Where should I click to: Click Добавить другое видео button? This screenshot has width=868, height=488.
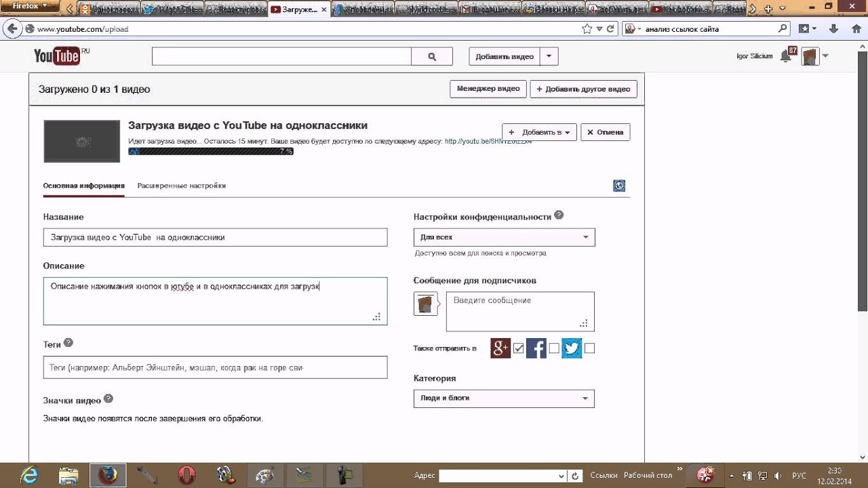(x=583, y=89)
